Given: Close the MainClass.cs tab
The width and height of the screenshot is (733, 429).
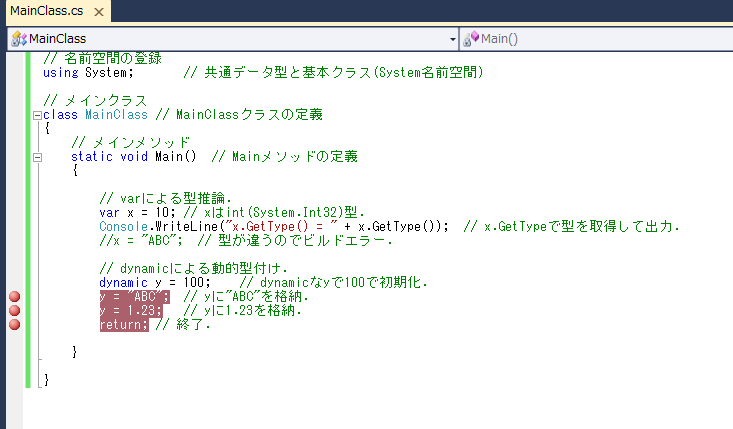Looking at the screenshot, I should tap(99, 12).
